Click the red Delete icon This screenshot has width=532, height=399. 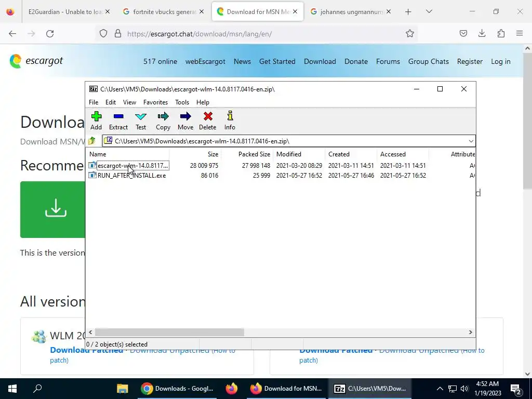point(208,121)
